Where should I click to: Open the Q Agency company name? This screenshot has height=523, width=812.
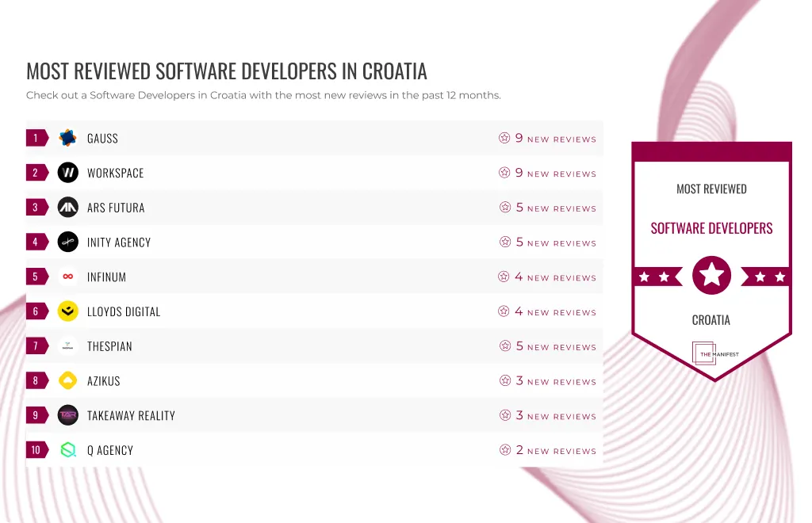(110, 451)
